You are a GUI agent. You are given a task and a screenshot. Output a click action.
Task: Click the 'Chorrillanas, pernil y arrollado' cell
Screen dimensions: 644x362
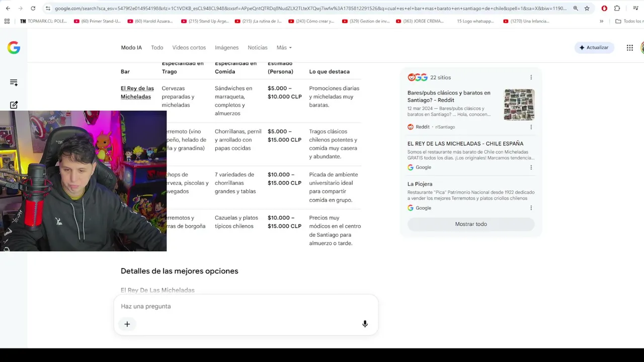[238, 140]
